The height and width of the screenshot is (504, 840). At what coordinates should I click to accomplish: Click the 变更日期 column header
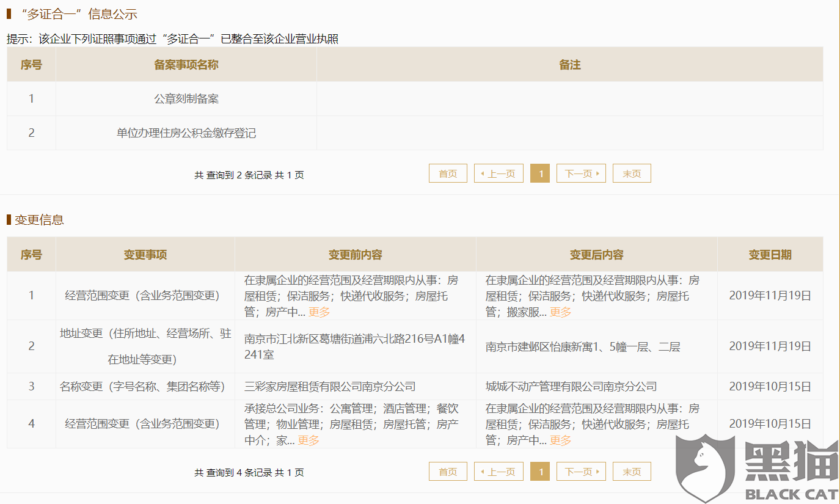tap(769, 254)
